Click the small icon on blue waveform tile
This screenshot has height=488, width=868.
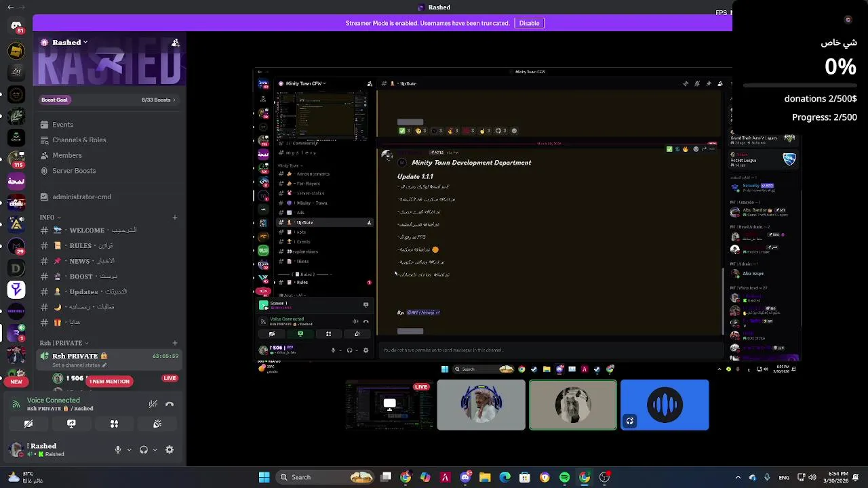point(629,422)
